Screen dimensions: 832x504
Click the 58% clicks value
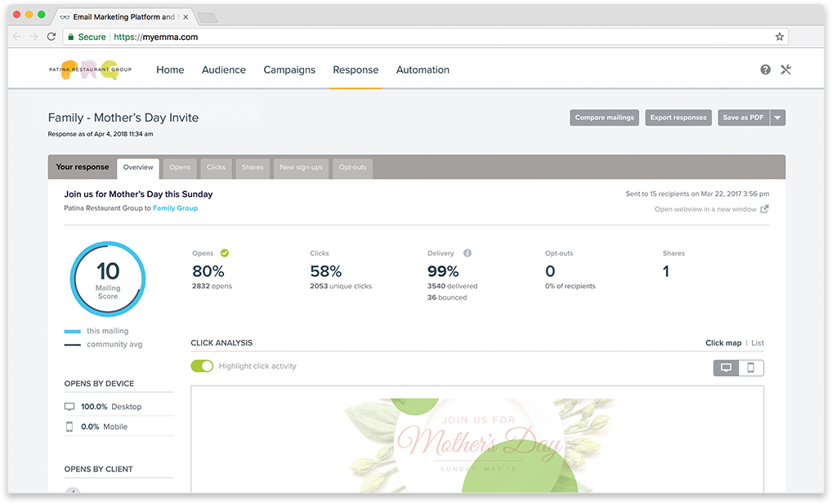click(x=326, y=271)
